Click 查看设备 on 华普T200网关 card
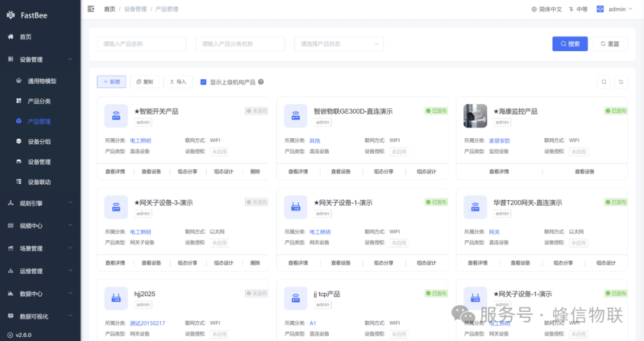Screen dimensions: 644x341 (x=520, y=263)
